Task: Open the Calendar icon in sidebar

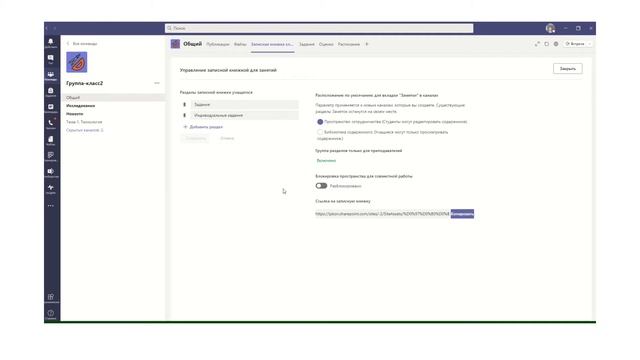Action: [51, 108]
